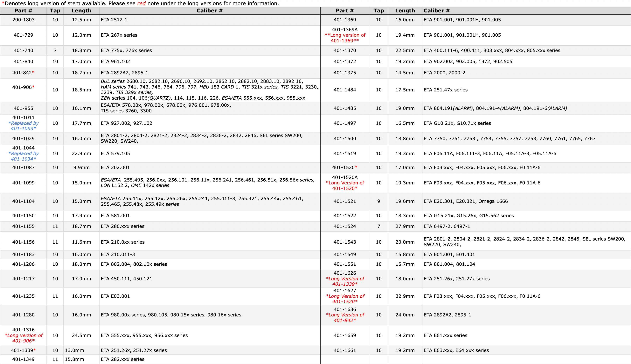Select the 24.5mm length cell
The width and height of the screenshot is (631, 364).
pyautogui.click(x=81, y=335)
